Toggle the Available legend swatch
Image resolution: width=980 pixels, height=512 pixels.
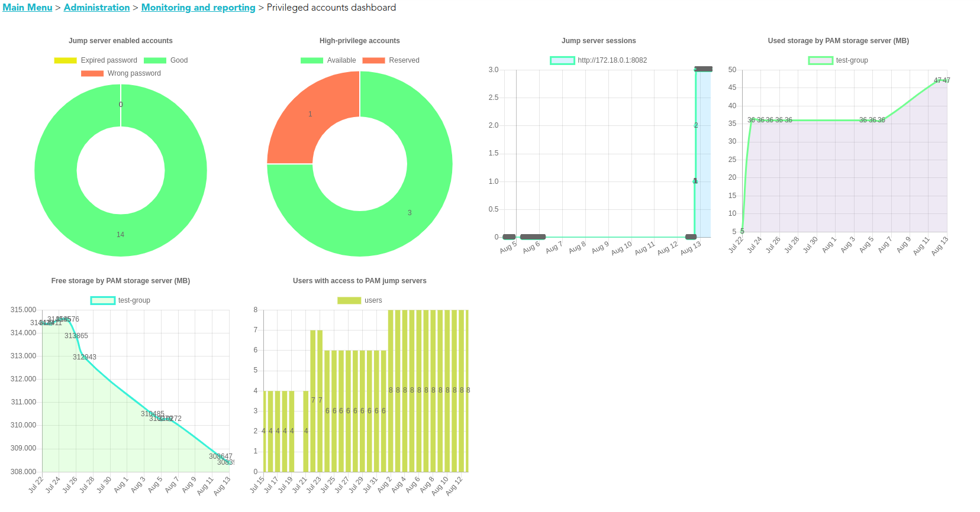(312, 60)
